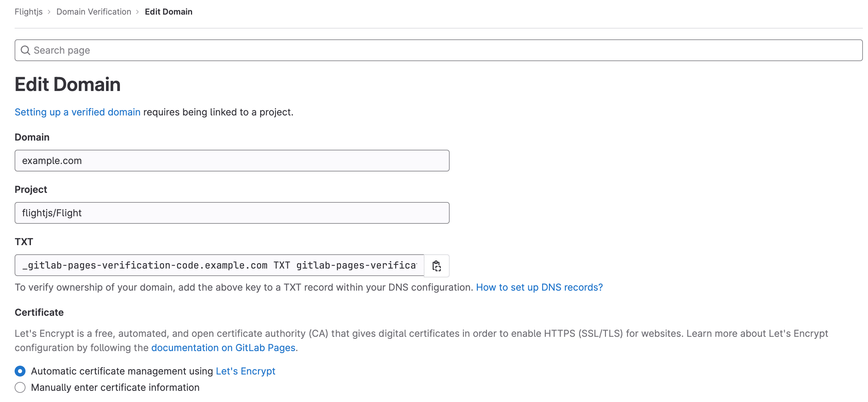Screen dimensions: 868x402
Task: Click the "Edit Domain" page heading
Action: pyautogui.click(x=67, y=85)
